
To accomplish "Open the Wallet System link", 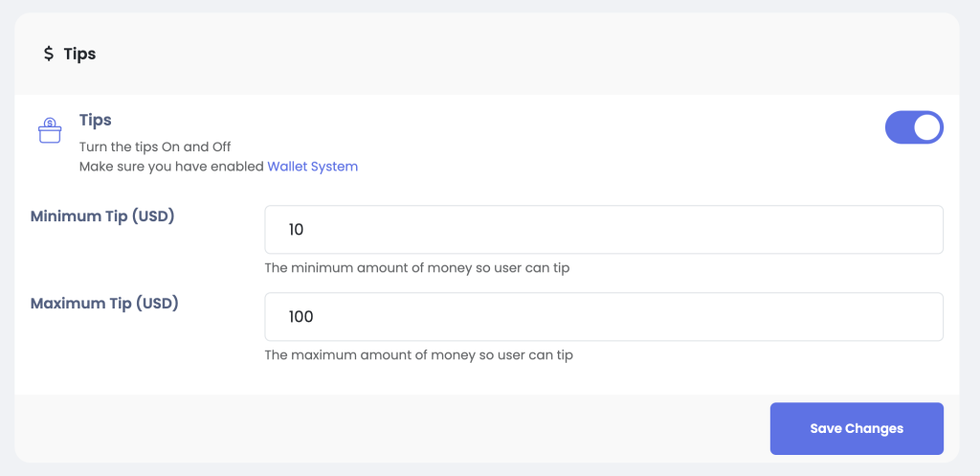I will tap(313, 167).
